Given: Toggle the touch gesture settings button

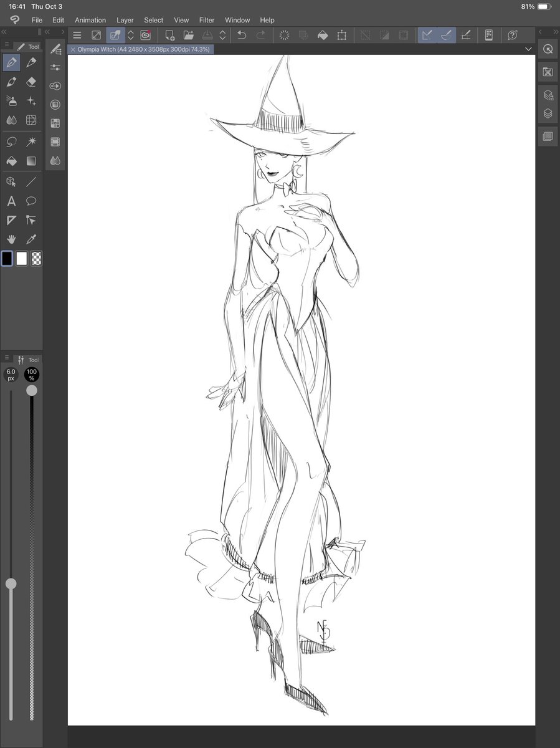Looking at the screenshot, I should (x=115, y=35).
